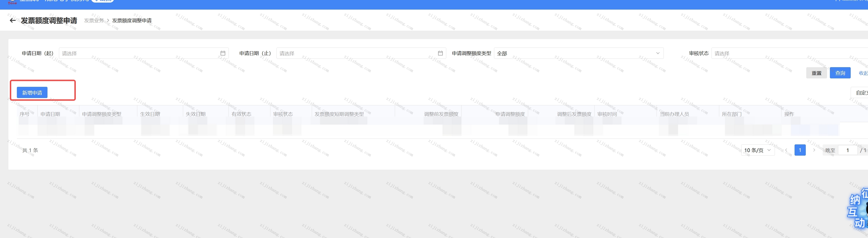Screen dimensions: 868x238
Task: Click the 申请调整额度 column header
Action: 510,114
